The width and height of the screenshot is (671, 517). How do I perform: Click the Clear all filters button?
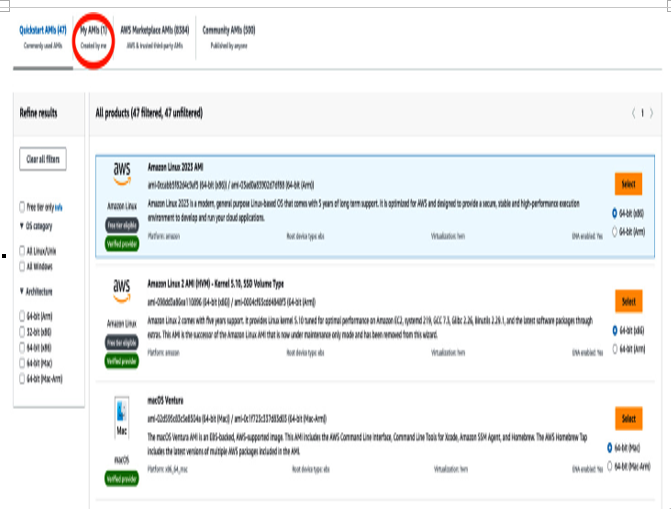click(43, 159)
